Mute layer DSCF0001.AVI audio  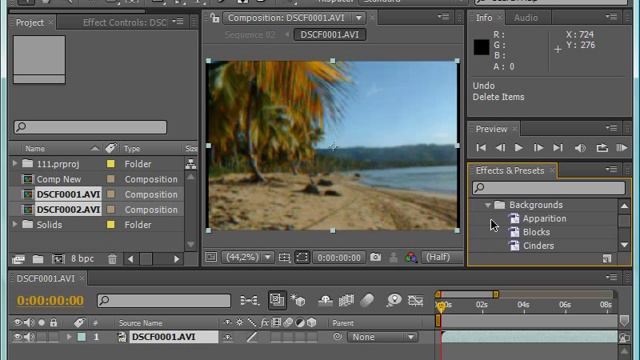29,337
